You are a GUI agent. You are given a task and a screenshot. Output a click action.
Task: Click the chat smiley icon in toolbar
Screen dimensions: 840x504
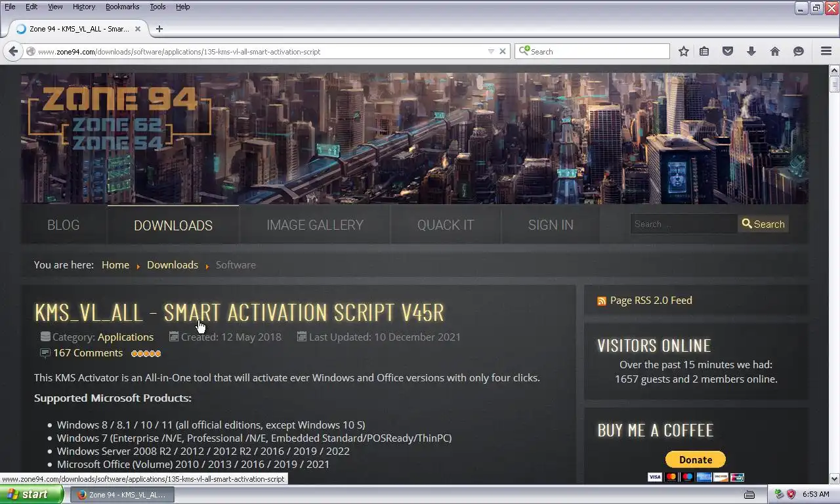pyautogui.click(x=799, y=51)
